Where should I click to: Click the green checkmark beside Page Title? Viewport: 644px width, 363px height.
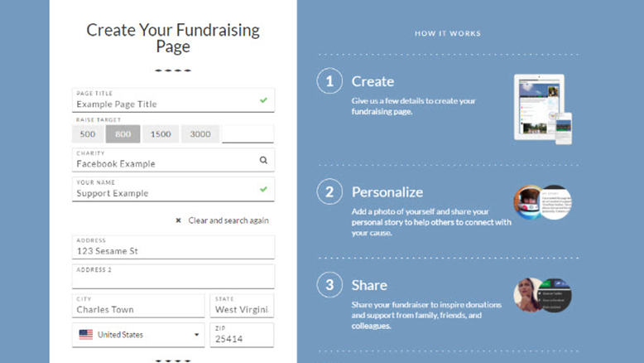(x=263, y=100)
